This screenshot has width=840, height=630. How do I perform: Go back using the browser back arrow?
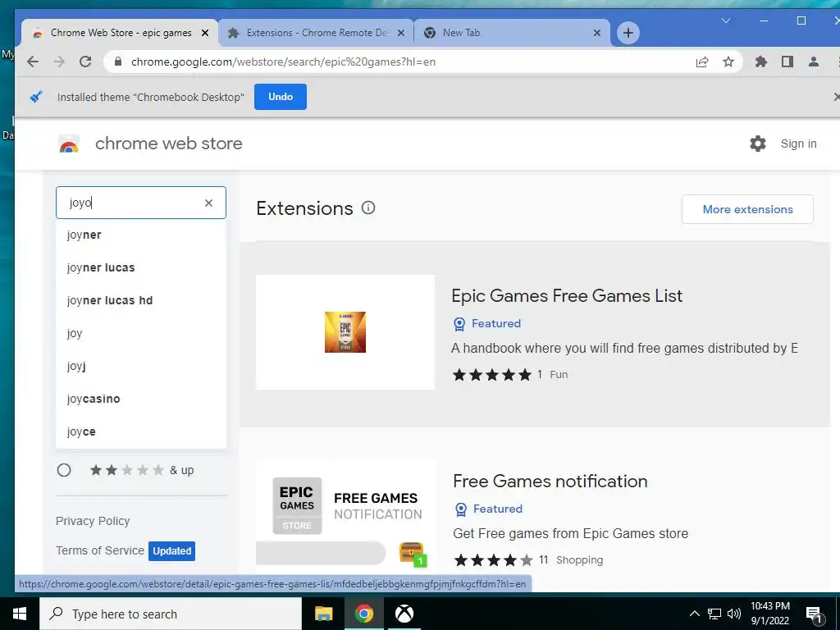(33, 62)
